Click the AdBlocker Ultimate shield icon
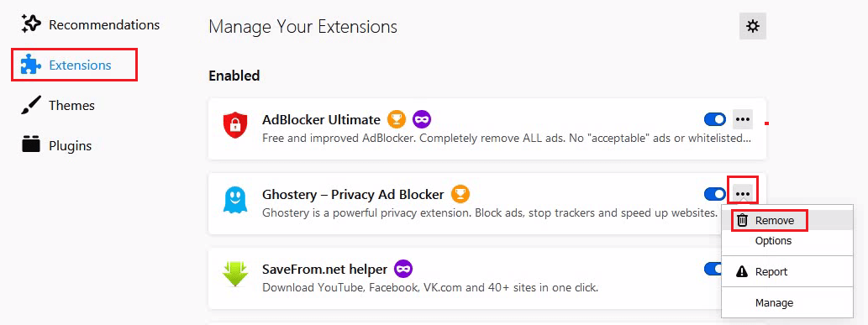 coord(233,124)
